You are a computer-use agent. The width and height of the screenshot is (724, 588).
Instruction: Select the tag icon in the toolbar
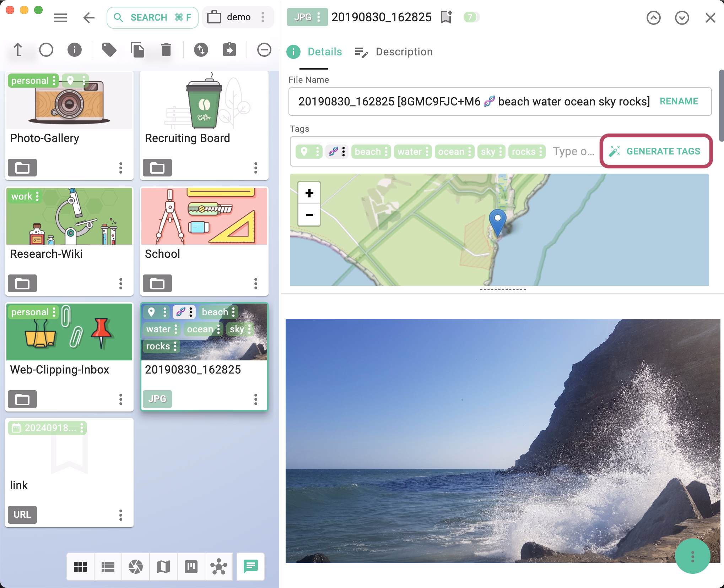(x=109, y=50)
